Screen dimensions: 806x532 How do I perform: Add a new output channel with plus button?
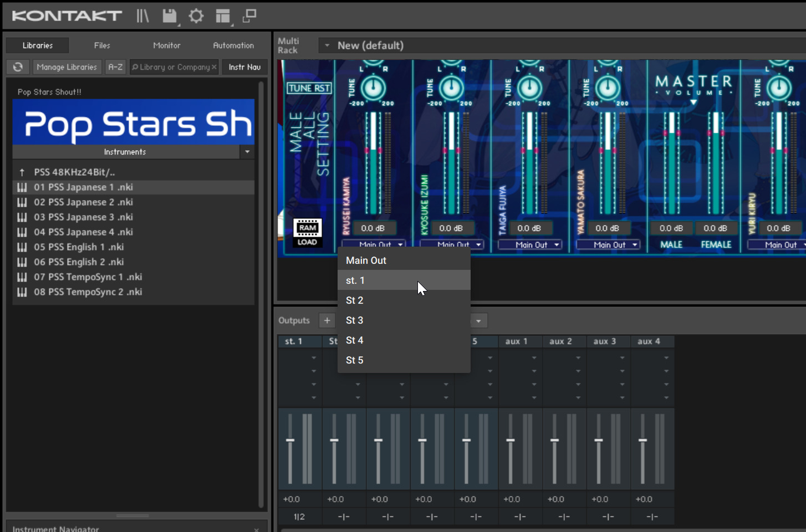tap(327, 320)
